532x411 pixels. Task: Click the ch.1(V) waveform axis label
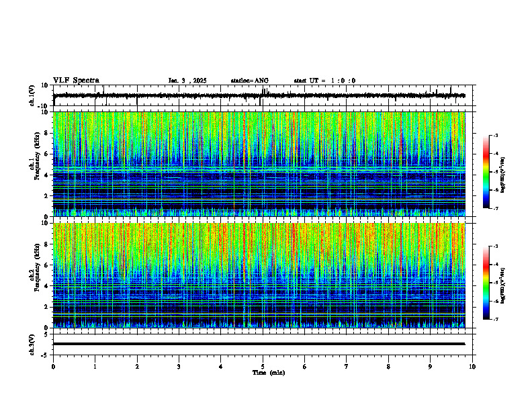(32, 95)
